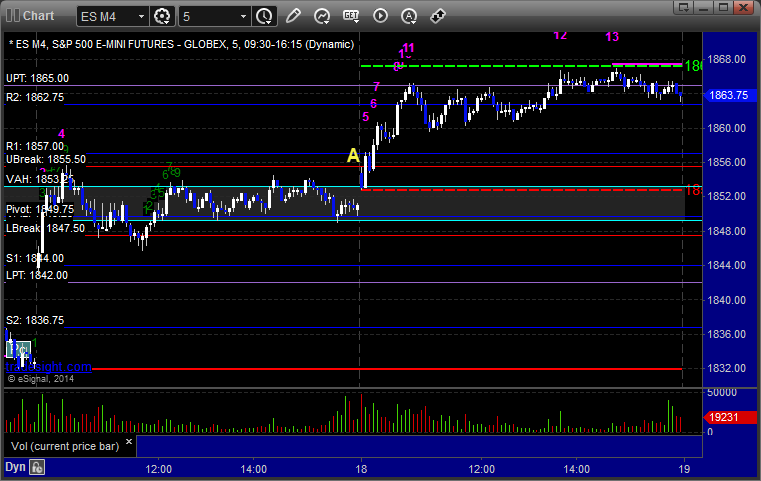Click the current price tag 1863.75

point(729,95)
